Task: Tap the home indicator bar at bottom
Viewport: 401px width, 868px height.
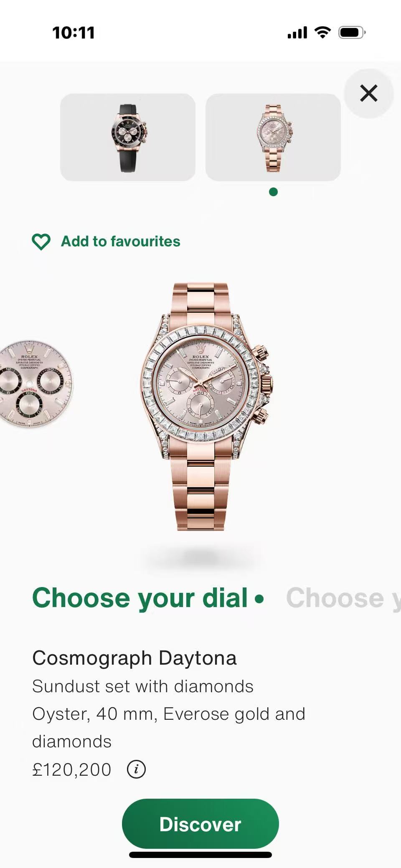Action: tap(200, 855)
